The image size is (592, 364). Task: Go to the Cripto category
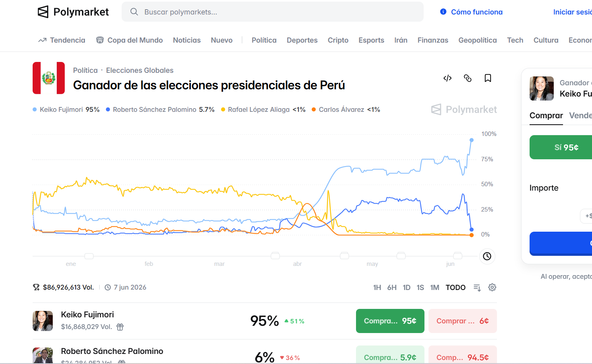point(338,40)
